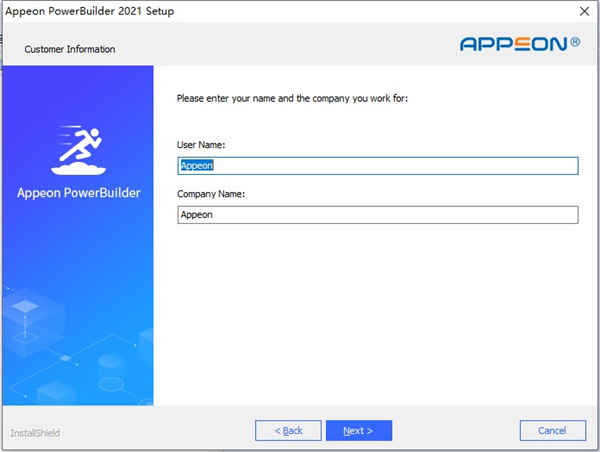Click the 'Company Name:' label
Viewport: 600px width, 452px height.
(211, 194)
